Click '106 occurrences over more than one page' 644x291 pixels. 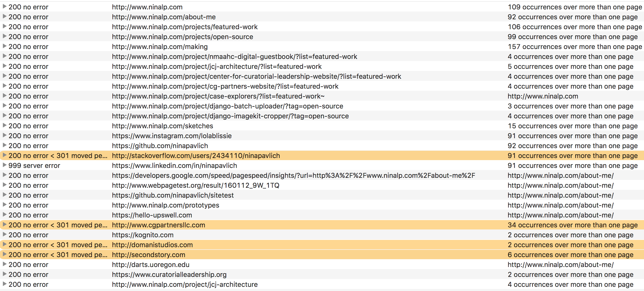575,27
